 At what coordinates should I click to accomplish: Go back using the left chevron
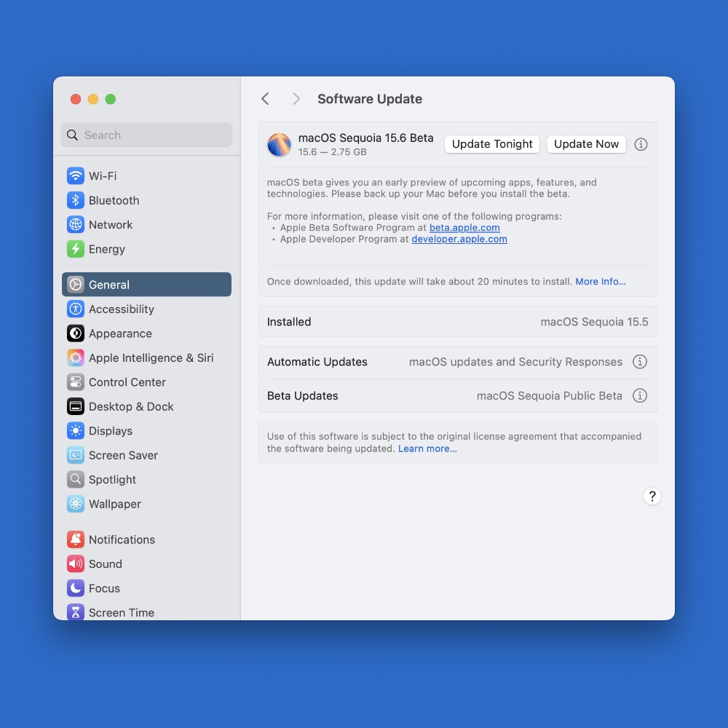tap(265, 99)
